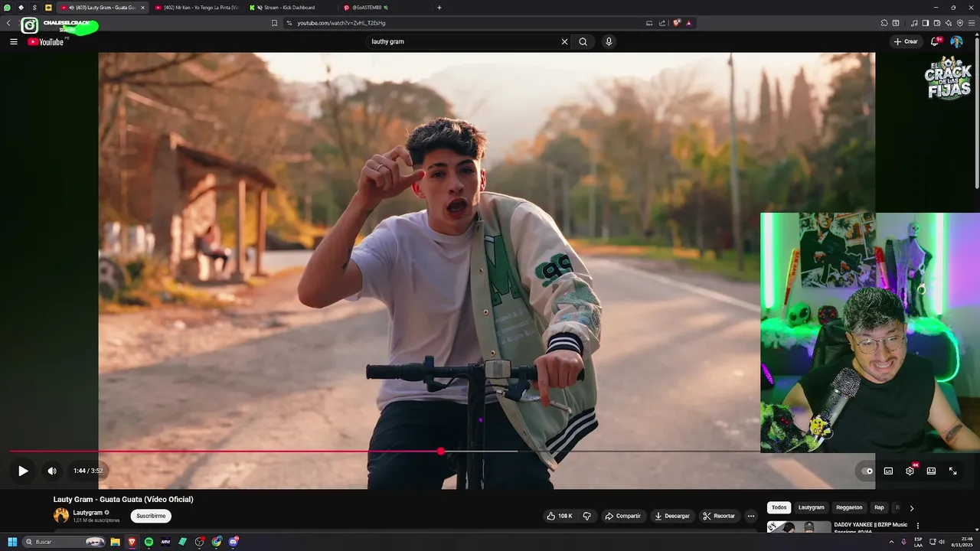Open the pinned WhatsApp tab

click(x=7, y=7)
